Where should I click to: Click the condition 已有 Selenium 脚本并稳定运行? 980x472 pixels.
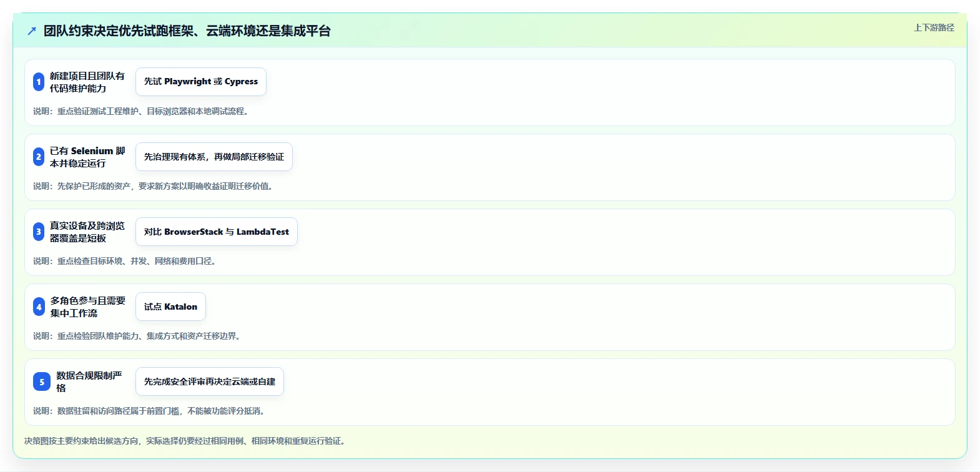point(87,157)
